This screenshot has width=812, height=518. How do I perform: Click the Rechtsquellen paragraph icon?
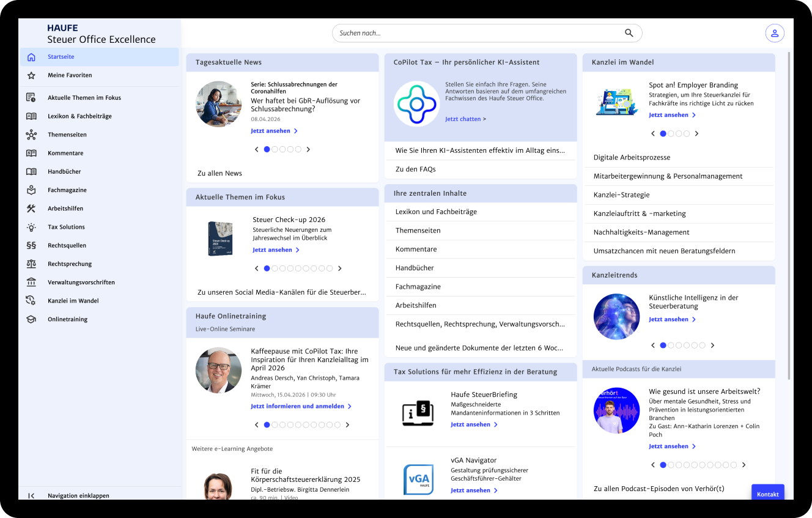click(x=31, y=245)
